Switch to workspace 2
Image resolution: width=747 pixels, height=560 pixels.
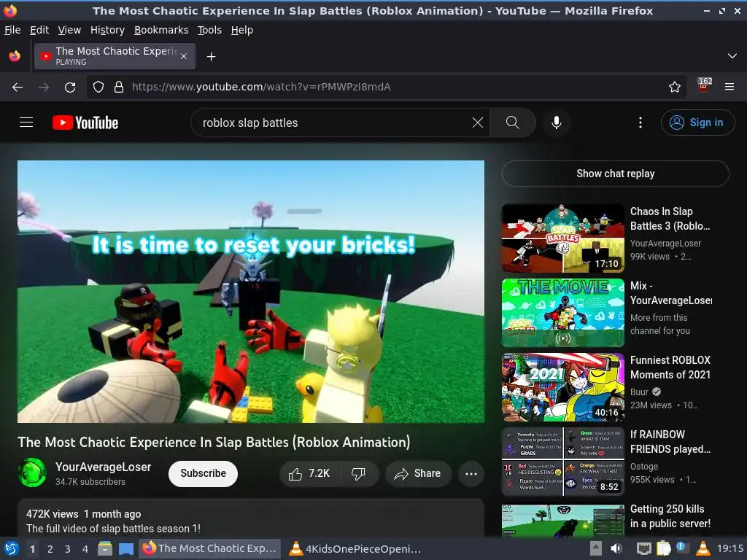50,549
